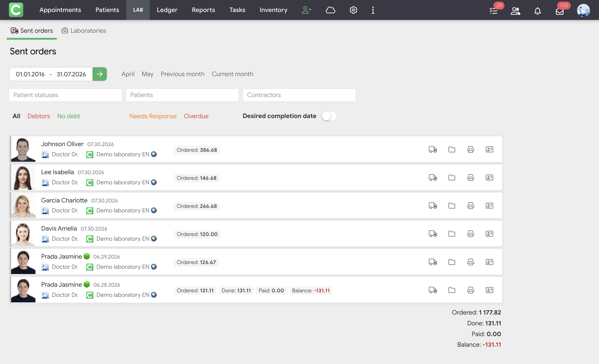Open Johnson Oliver's photo thumbnail
The image size is (599, 364).
point(23,149)
